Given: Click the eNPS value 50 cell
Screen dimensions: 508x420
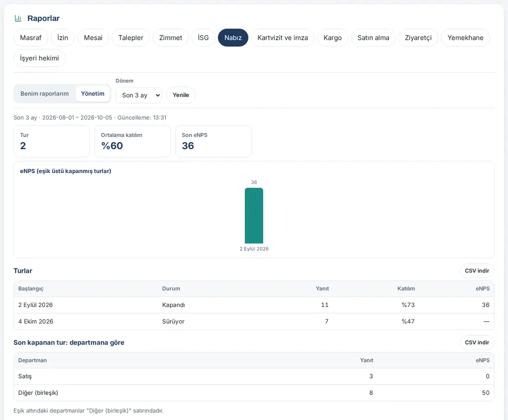Looking at the screenshot, I should [x=486, y=393].
